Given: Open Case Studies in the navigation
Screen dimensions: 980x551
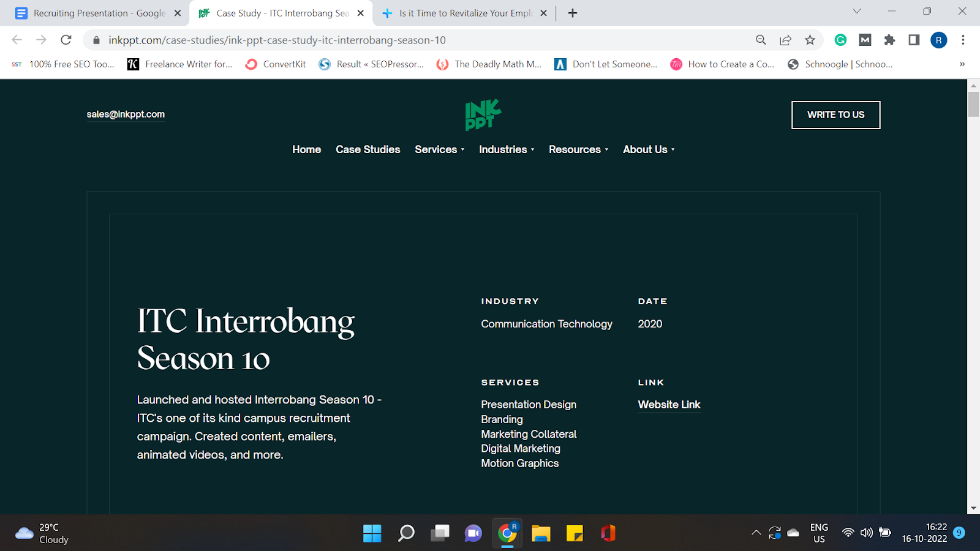Looking at the screenshot, I should pos(367,149).
